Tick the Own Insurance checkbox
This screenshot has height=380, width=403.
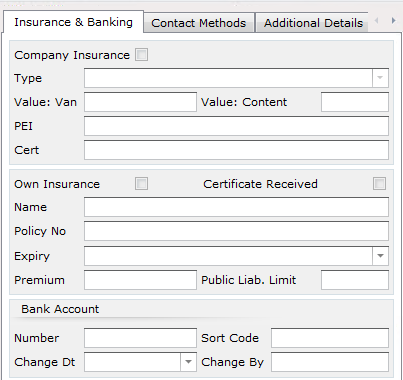tap(141, 184)
